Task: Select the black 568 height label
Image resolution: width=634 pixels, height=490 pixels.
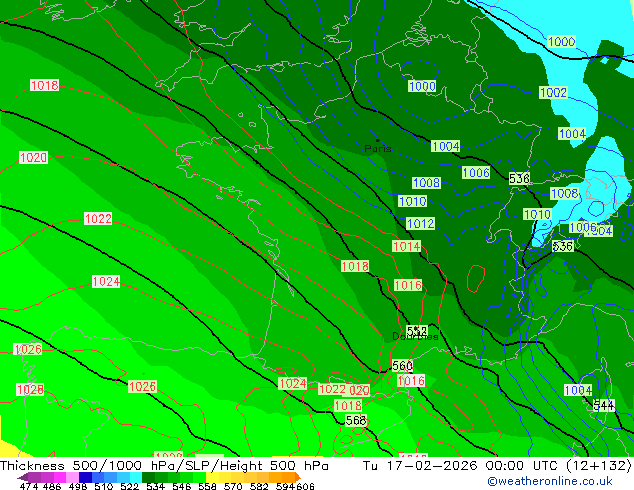Action: (x=356, y=420)
